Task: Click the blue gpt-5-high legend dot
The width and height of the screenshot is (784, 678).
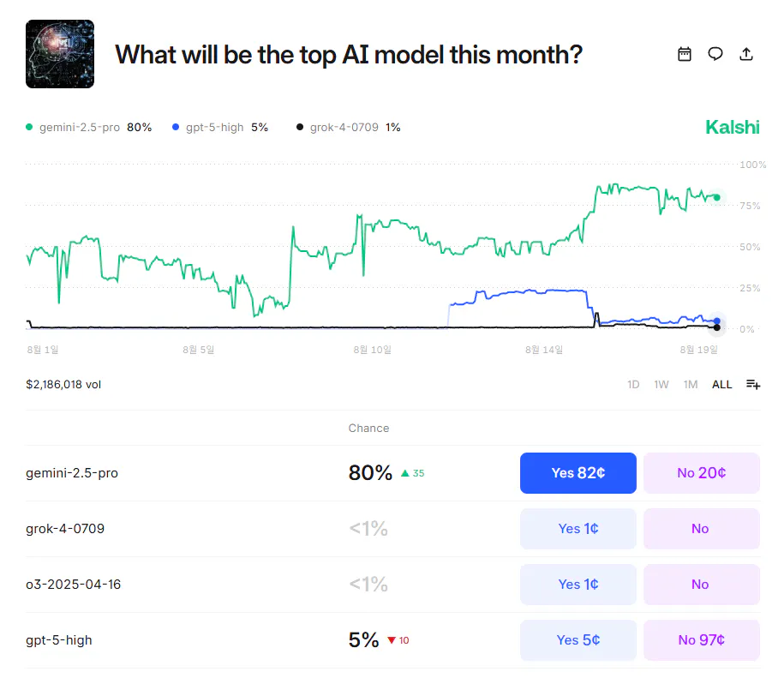Action: point(176,128)
